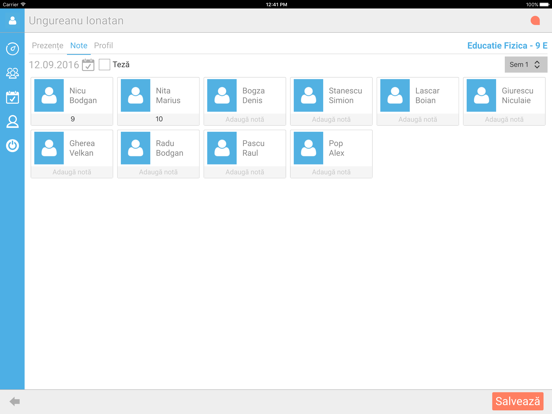Add a grade for Lascar Boian
Image resolution: width=552 pixels, height=414 pixels.
(418, 119)
